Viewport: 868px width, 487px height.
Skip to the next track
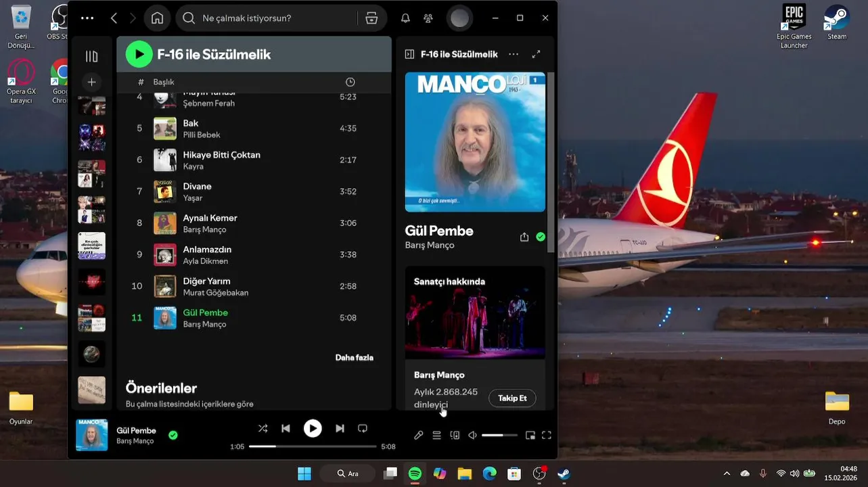tap(340, 428)
